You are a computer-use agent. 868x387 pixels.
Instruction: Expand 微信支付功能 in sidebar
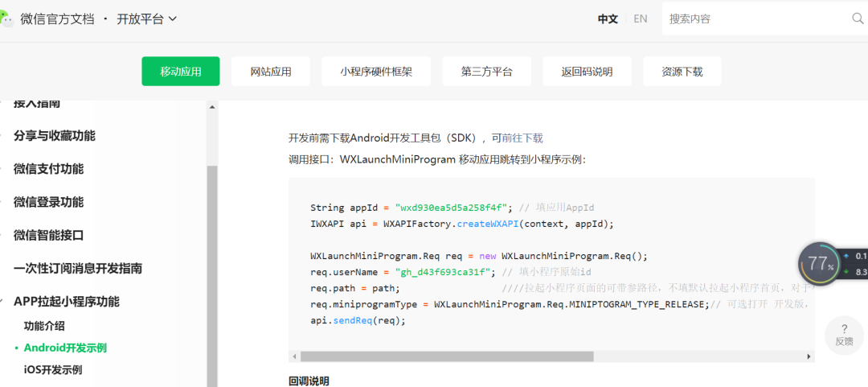point(49,169)
